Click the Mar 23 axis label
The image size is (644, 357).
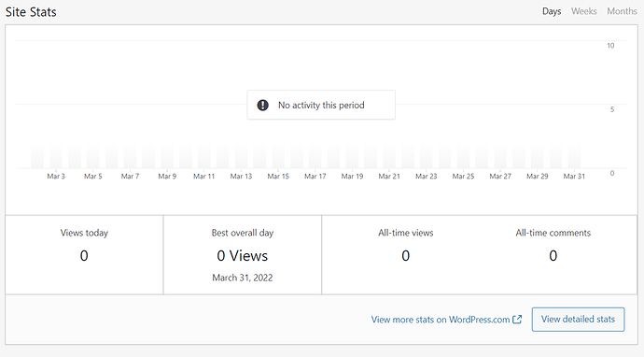[x=426, y=176]
